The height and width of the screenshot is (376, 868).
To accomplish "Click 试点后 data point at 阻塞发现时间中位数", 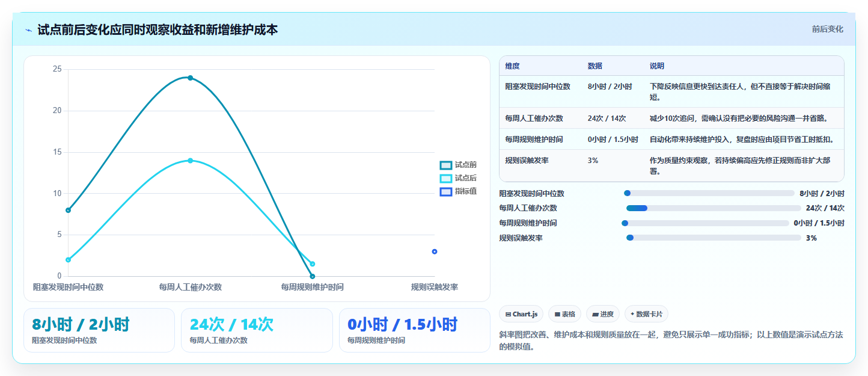I will [x=69, y=260].
